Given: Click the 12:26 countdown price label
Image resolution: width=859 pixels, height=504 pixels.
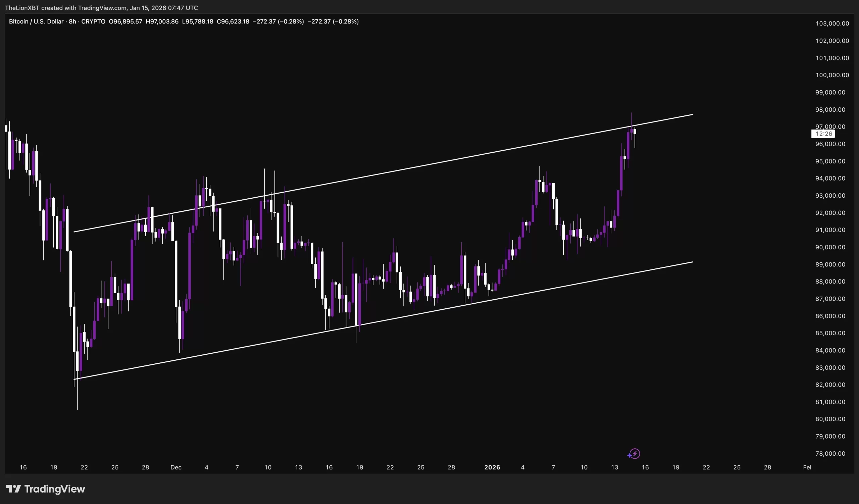Looking at the screenshot, I should (823, 134).
